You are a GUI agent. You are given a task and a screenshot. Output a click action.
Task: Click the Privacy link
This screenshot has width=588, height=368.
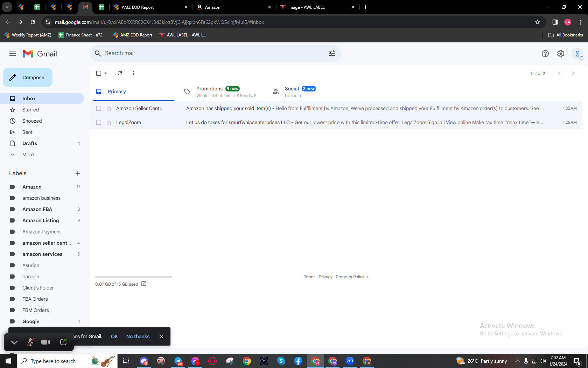pyautogui.click(x=325, y=277)
